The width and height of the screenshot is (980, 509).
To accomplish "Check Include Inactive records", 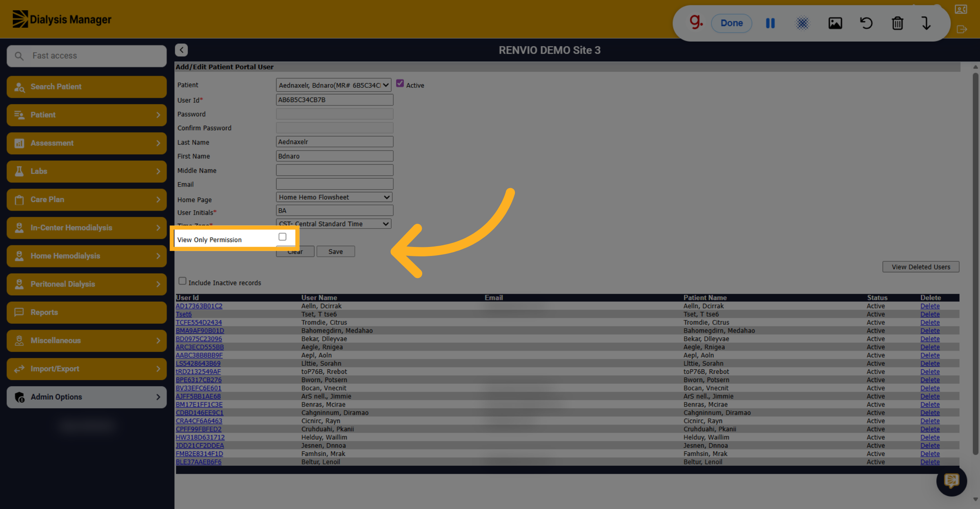I will tap(182, 281).
